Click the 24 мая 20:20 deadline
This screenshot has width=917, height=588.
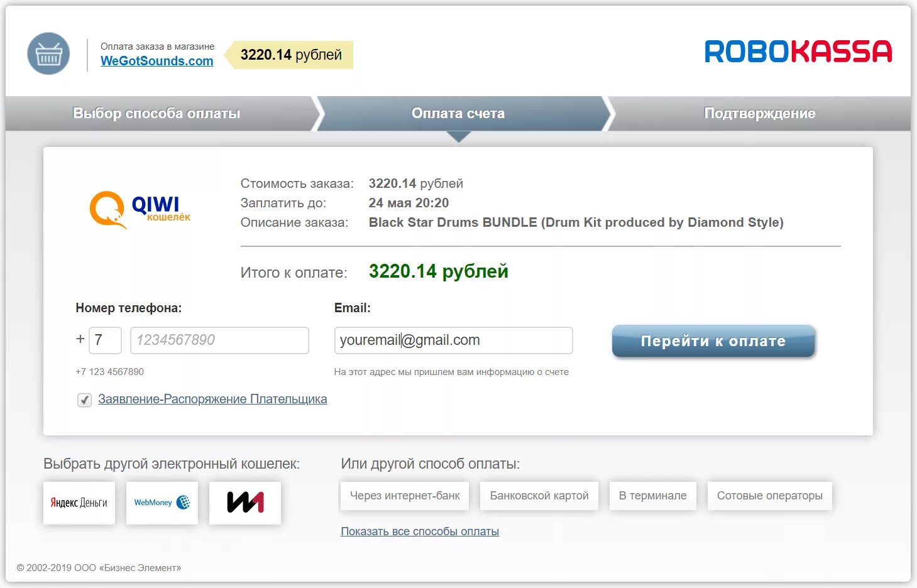[x=409, y=203]
